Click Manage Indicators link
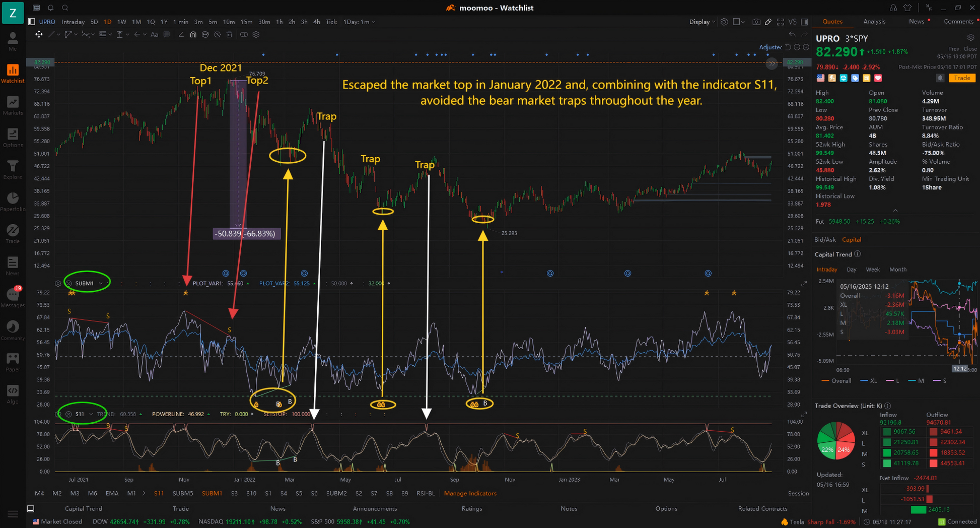This screenshot has width=980, height=528. click(x=470, y=493)
